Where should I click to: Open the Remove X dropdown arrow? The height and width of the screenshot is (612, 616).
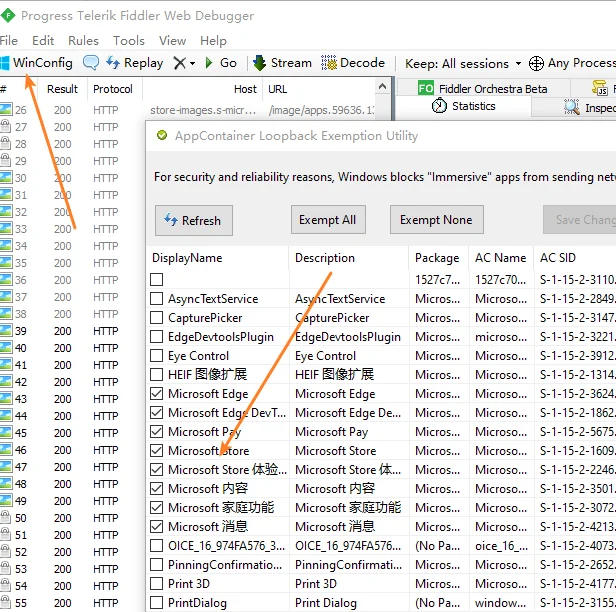(192, 63)
